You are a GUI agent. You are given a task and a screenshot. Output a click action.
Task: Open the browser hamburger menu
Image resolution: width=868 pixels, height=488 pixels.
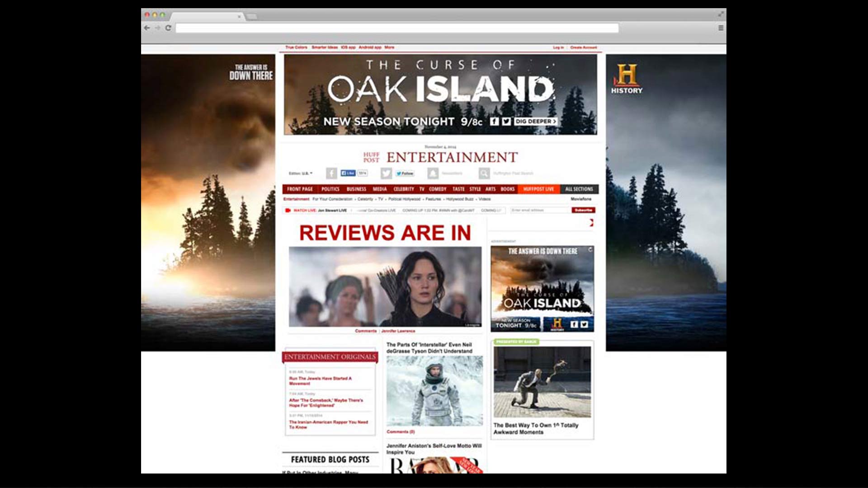[x=721, y=28]
